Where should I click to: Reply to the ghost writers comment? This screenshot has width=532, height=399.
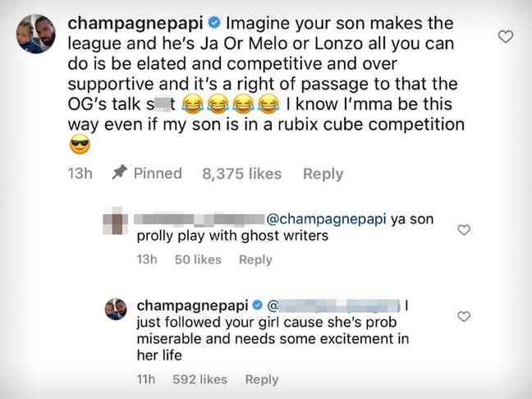pyautogui.click(x=255, y=259)
